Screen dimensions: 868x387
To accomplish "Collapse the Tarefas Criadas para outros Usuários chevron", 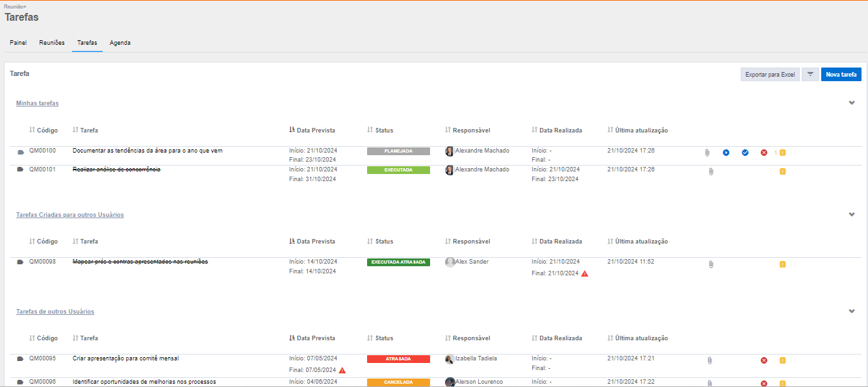I will coord(852,214).
